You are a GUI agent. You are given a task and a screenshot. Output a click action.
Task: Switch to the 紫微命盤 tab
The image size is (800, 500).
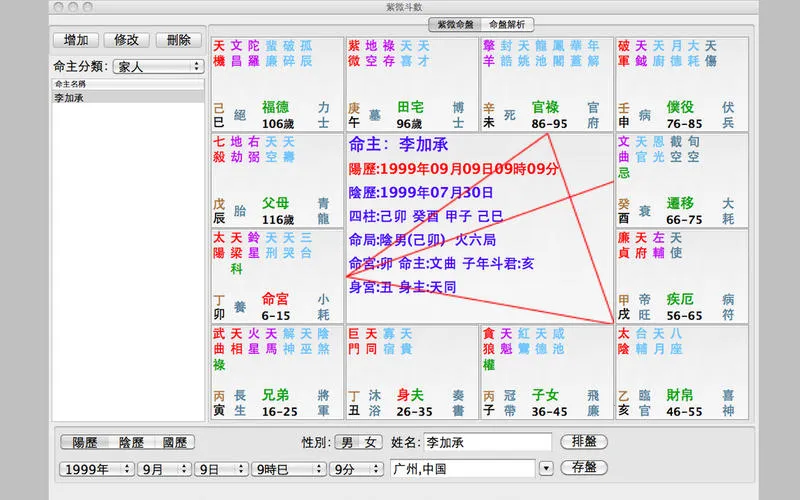pos(453,24)
